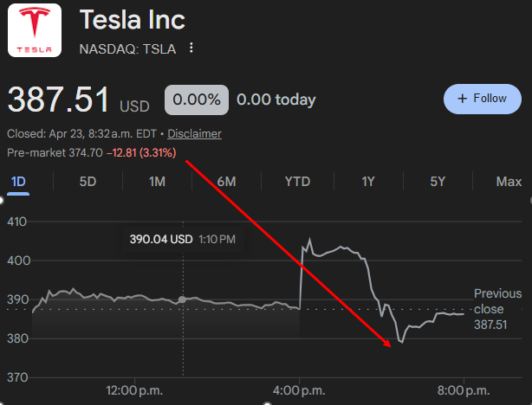Switch to the 5Y chart range

[x=438, y=182]
